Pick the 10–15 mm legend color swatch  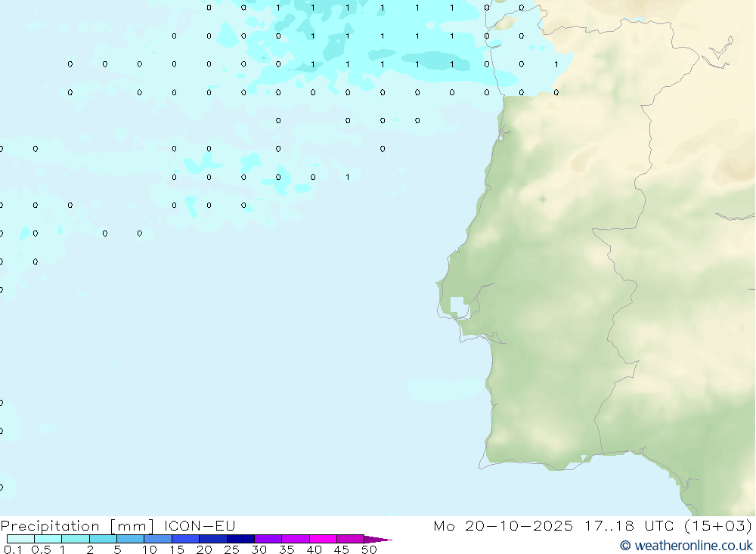(158, 539)
